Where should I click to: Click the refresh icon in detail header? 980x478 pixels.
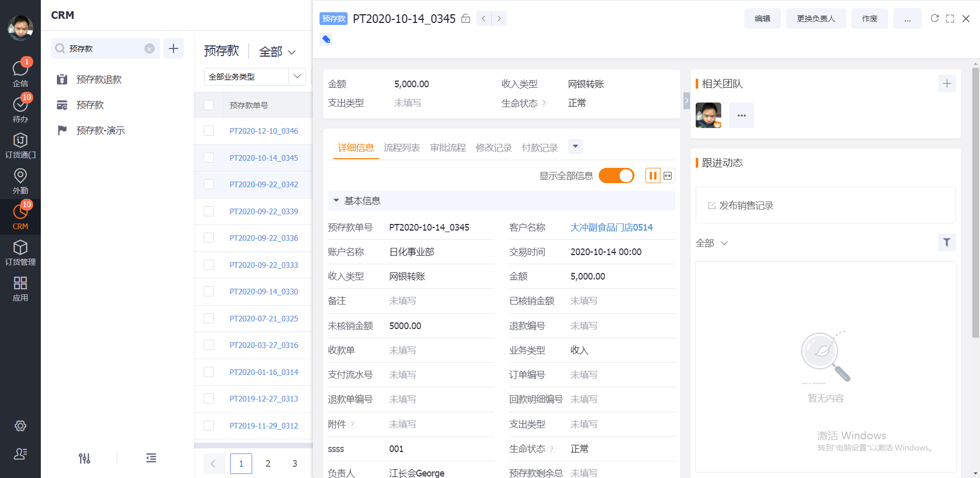tap(934, 18)
